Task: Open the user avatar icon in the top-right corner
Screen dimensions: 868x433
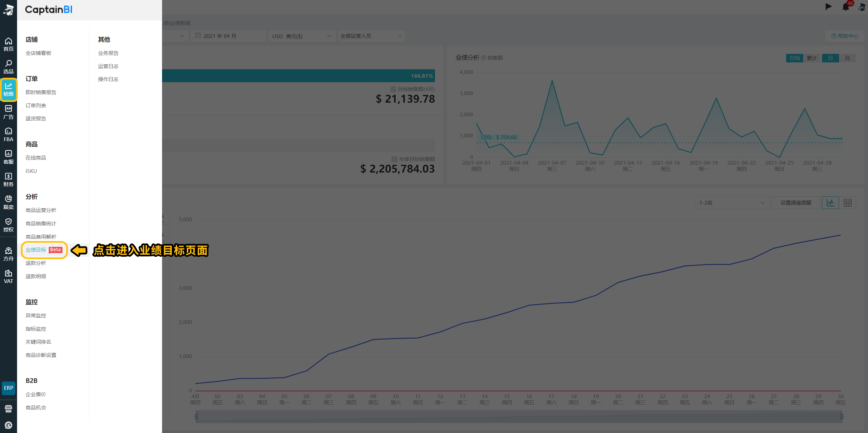Action: pyautogui.click(x=862, y=7)
